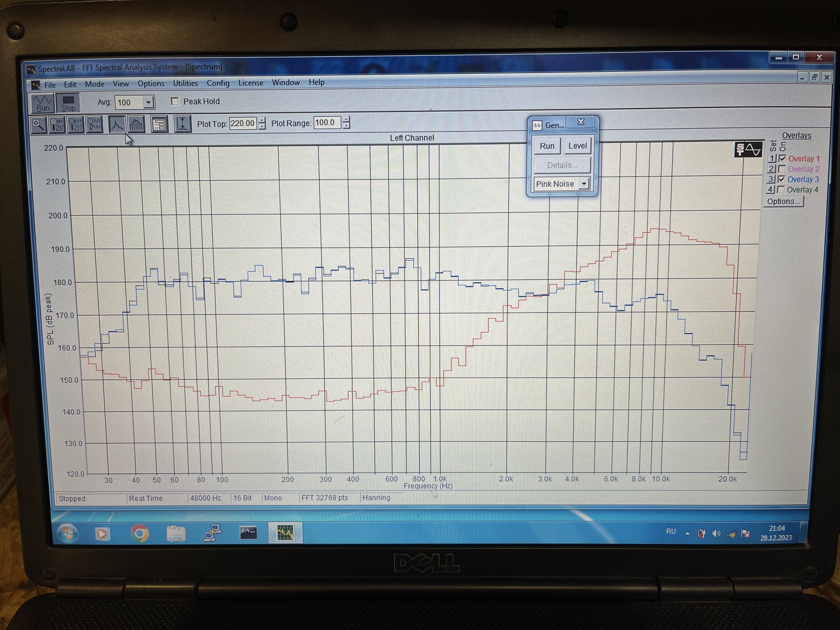Click the Run analyzer toolbar button
The image size is (840, 630).
click(42, 103)
